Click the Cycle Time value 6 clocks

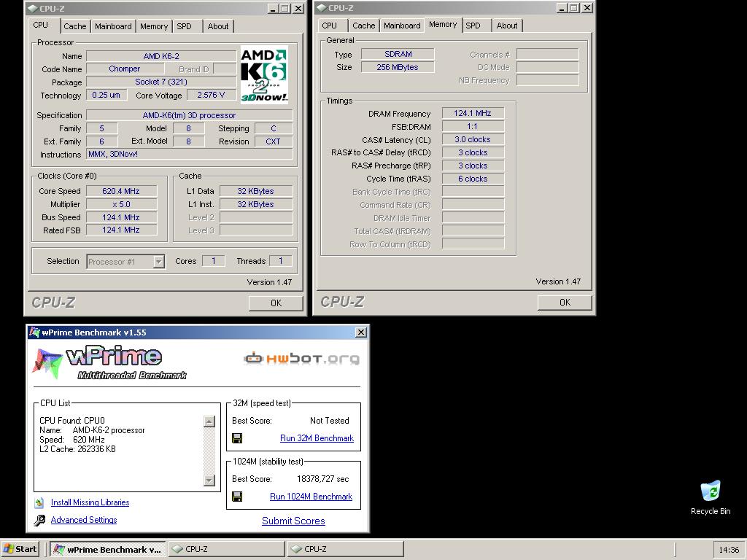click(472, 179)
